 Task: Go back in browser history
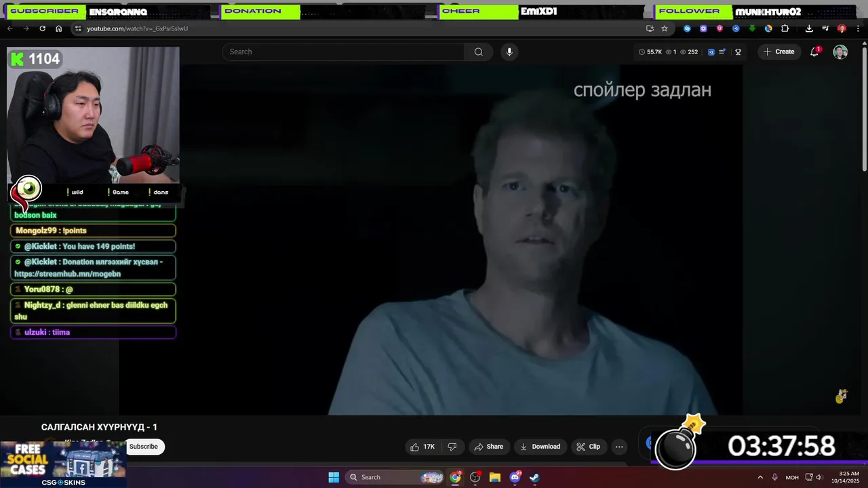tap(9, 28)
